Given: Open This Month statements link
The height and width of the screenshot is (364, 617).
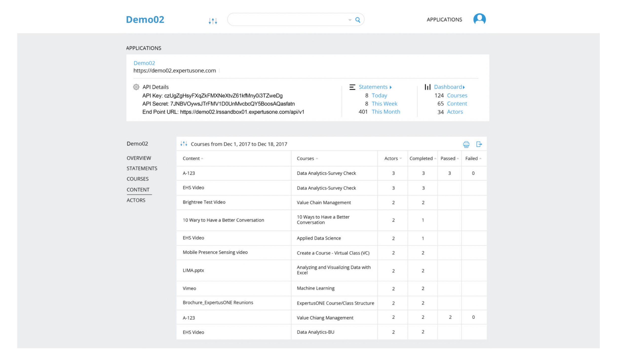Looking at the screenshot, I should point(386,112).
